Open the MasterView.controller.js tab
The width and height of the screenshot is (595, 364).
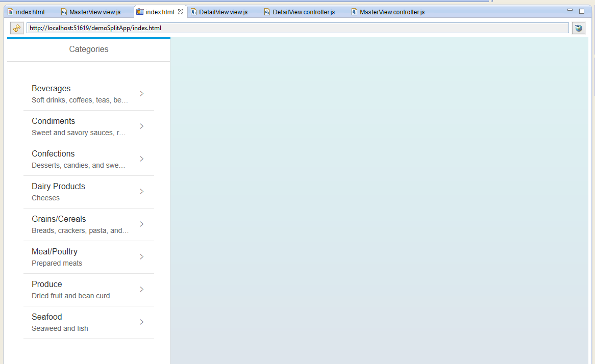(x=388, y=12)
